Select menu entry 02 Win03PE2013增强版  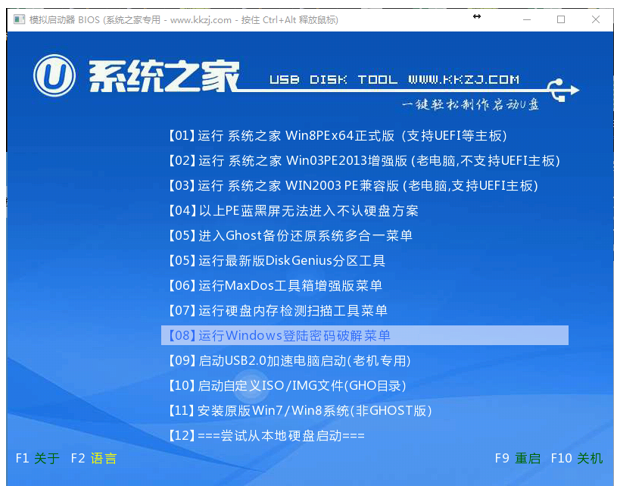pyautogui.click(x=364, y=161)
